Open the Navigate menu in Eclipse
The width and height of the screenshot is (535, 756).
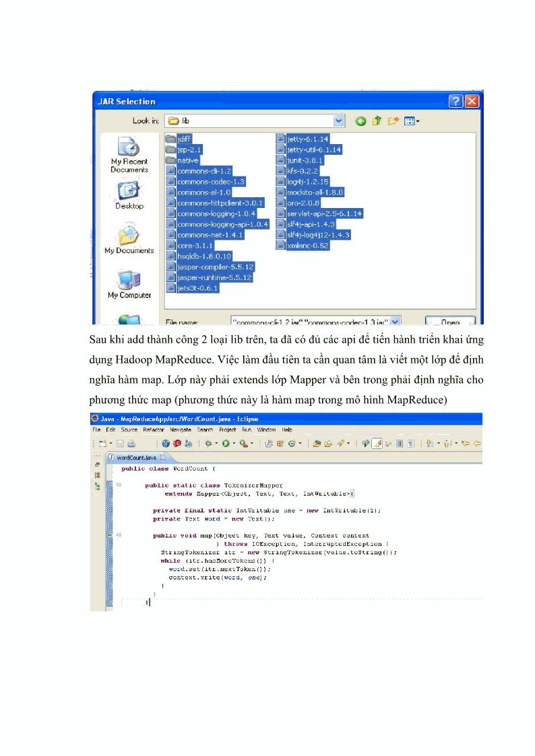coord(180,429)
